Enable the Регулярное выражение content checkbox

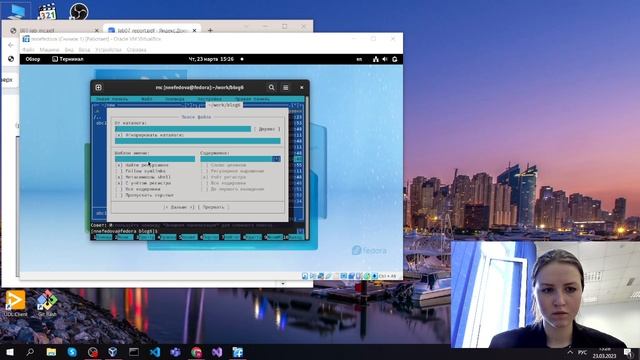[205, 171]
